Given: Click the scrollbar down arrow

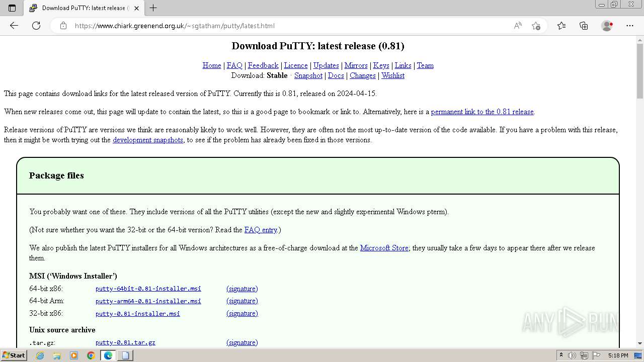Looking at the screenshot, I should point(640,343).
